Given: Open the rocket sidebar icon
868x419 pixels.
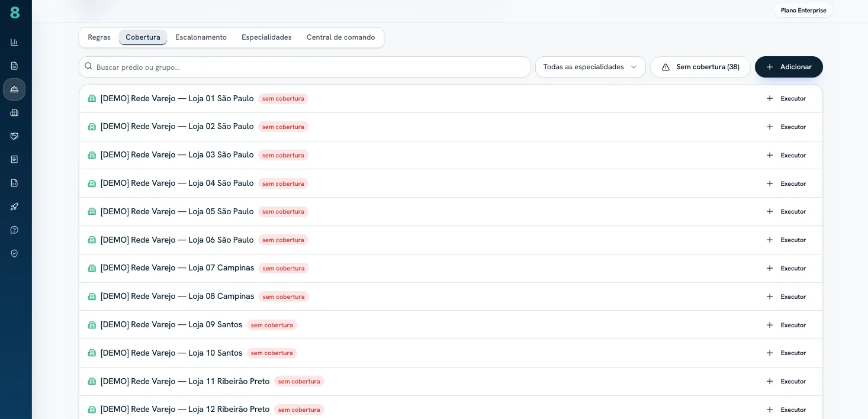Looking at the screenshot, I should coord(14,207).
